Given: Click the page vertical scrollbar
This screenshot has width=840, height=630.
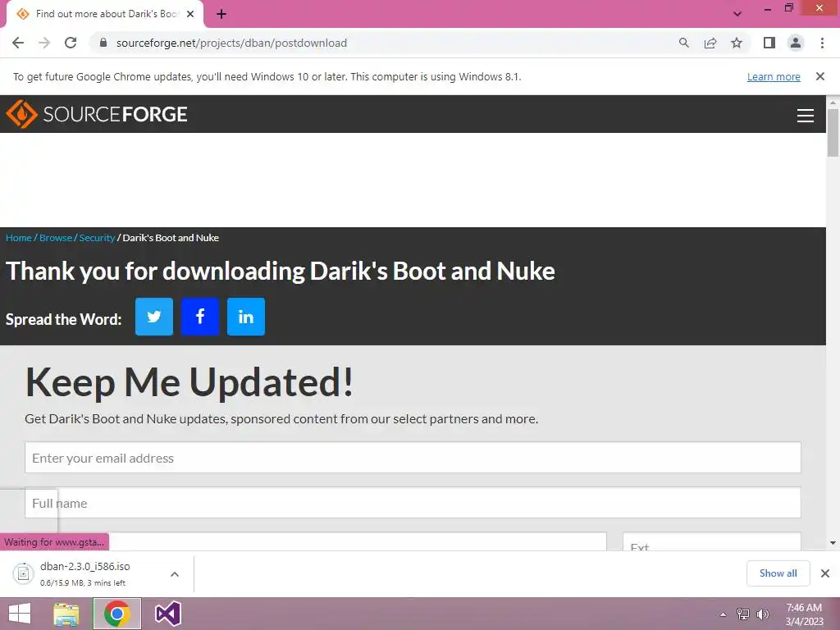Looking at the screenshot, I should click(x=833, y=133).
